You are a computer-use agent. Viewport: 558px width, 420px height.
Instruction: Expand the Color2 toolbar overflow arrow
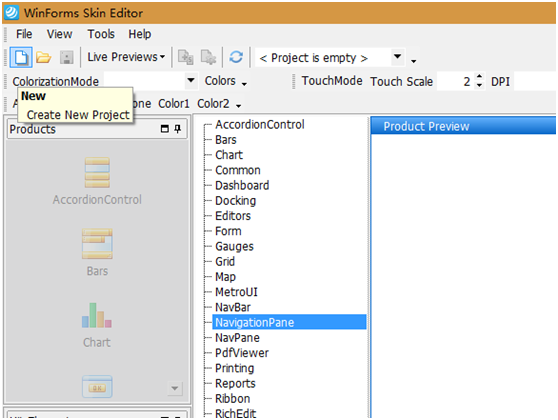[x=238, y=106]
